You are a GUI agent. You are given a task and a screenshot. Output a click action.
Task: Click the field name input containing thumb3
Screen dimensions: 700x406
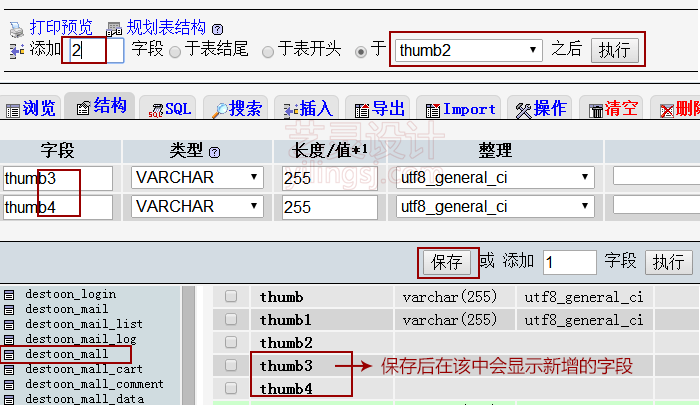[x=58, y=179]
